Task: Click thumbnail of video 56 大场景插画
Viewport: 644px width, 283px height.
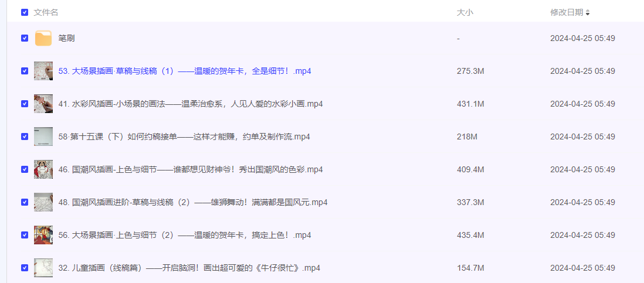Action: click(43, 235)
